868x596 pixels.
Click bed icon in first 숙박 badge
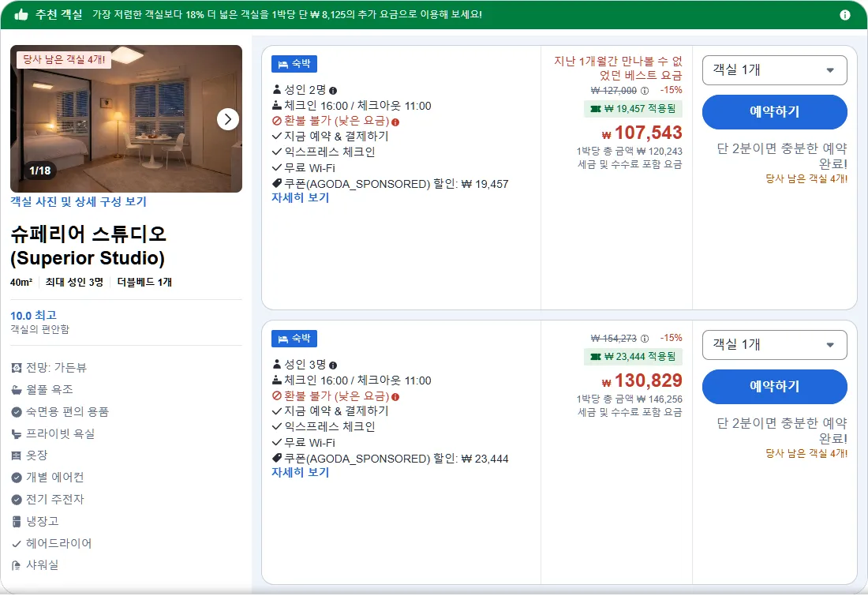[282, 64]
